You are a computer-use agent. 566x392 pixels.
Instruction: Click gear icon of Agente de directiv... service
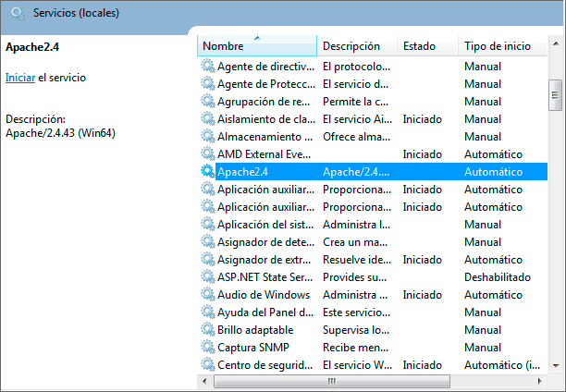click(x=208, y=66)
